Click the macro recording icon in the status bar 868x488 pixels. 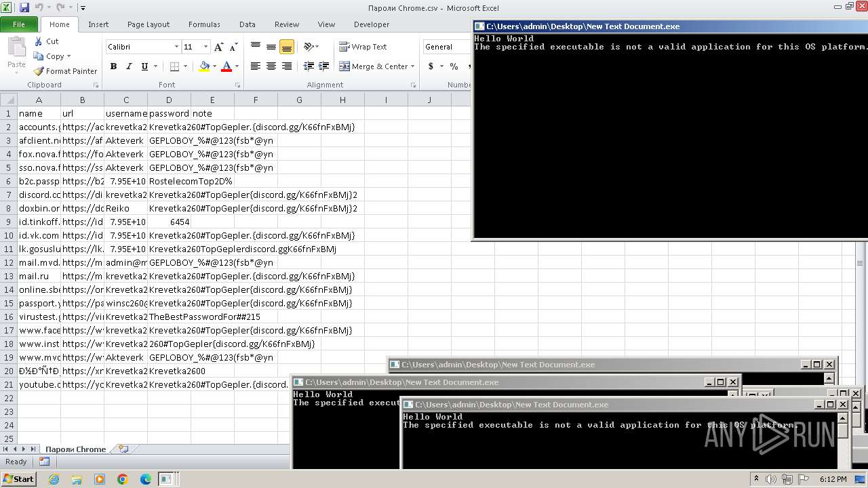(44, 462)
